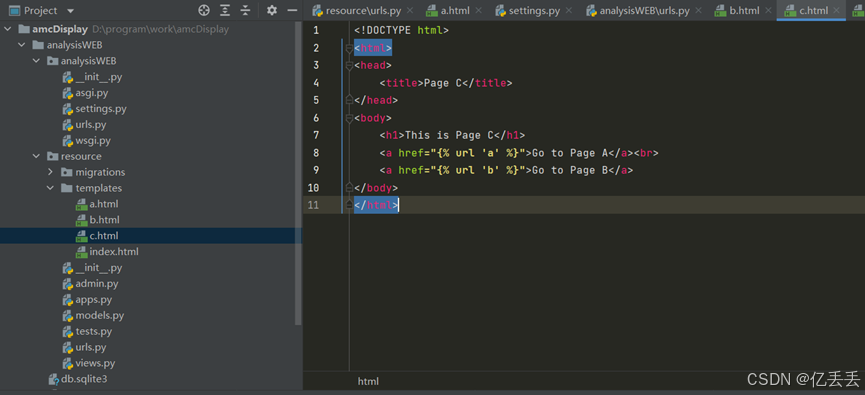Fold the head tag on line 3
This screenshot has width=865, height=395.
tap(349, 66)
